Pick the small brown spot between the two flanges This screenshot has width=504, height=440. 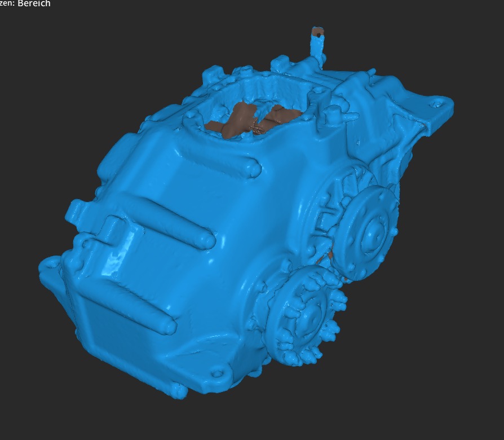[327, 257]
